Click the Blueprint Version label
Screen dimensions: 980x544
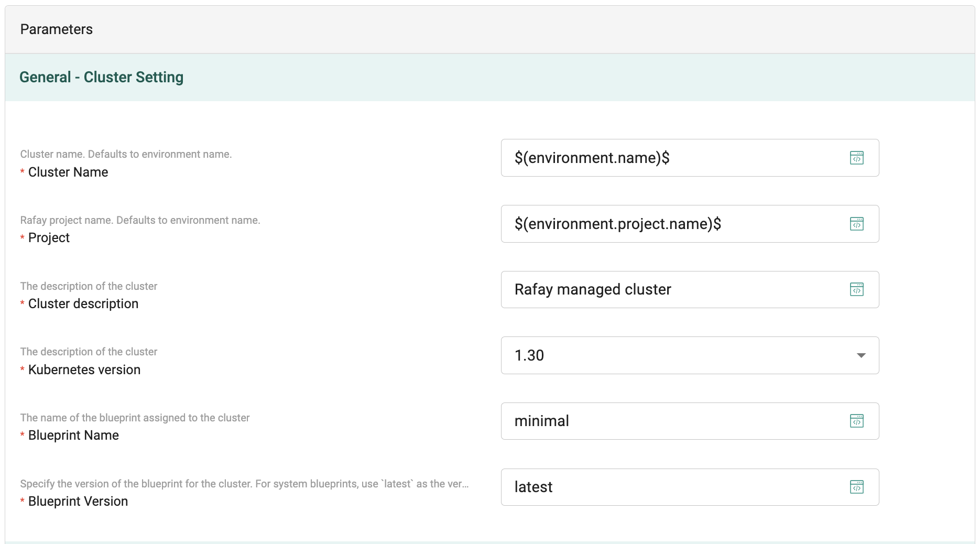click(78, 501)
